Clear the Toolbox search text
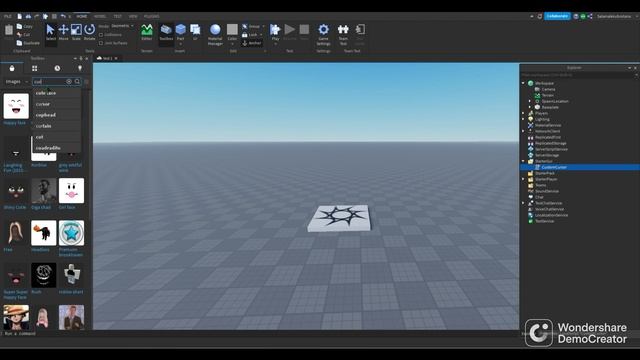 pyautogui.click(x=69, y=81)
